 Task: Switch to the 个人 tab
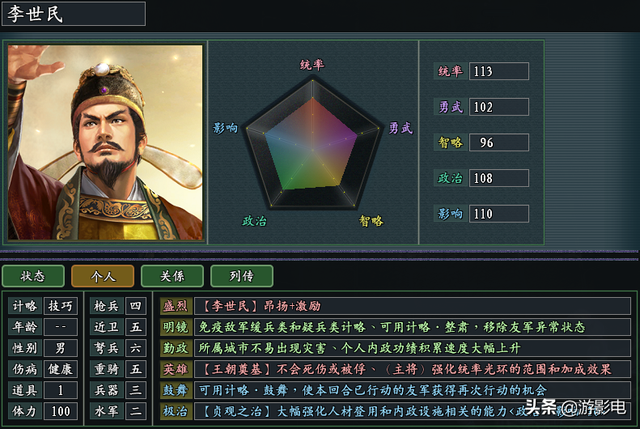tap(103, 276)
